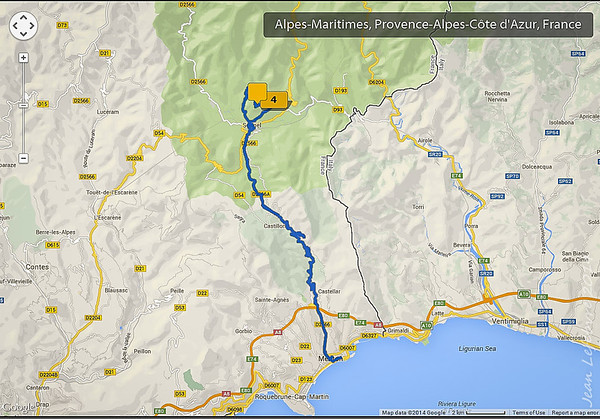Click the Torri label
This screenshot has width=600, height=419.
pyautogui.click(x=418, y=207)
